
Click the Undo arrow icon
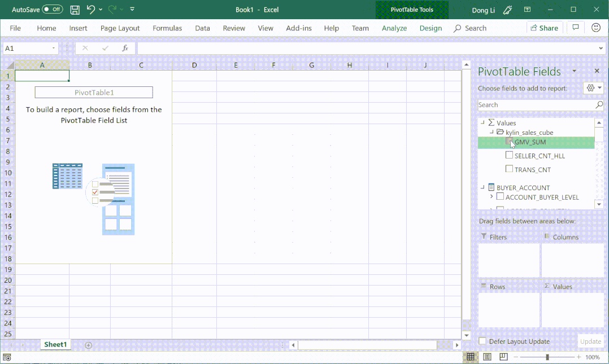90,10
